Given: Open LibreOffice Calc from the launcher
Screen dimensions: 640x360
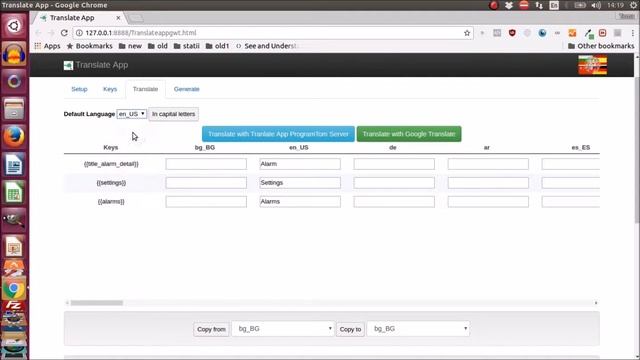Looking at the screenshot, I should pyautogui.click(x=14, y=192).
